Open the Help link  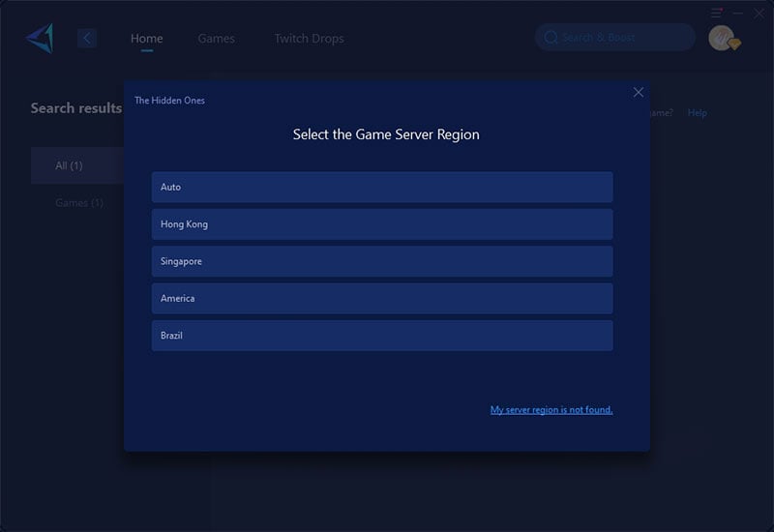[x=697, y=113]
